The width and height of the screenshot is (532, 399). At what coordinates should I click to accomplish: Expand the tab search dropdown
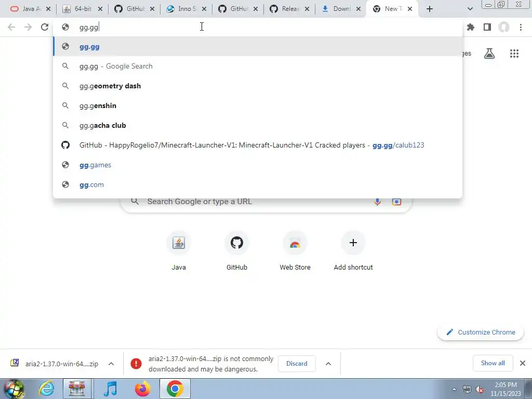[470, 9]
